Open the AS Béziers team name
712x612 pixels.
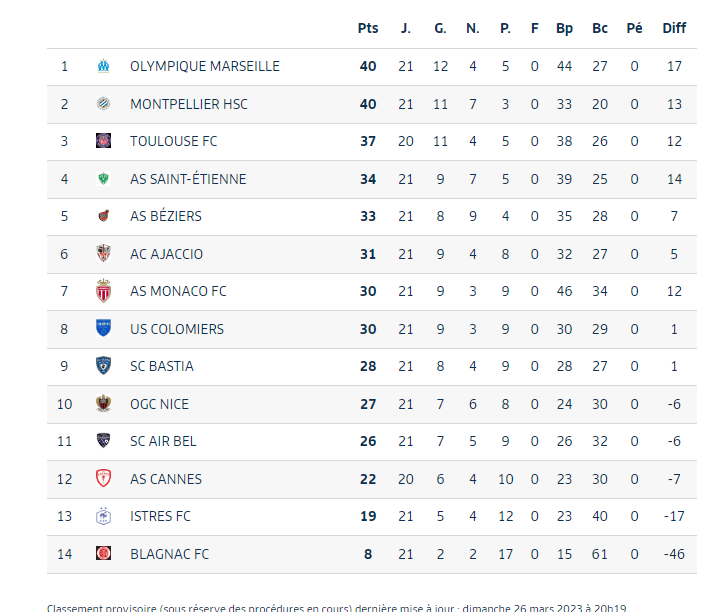(166, 216)
